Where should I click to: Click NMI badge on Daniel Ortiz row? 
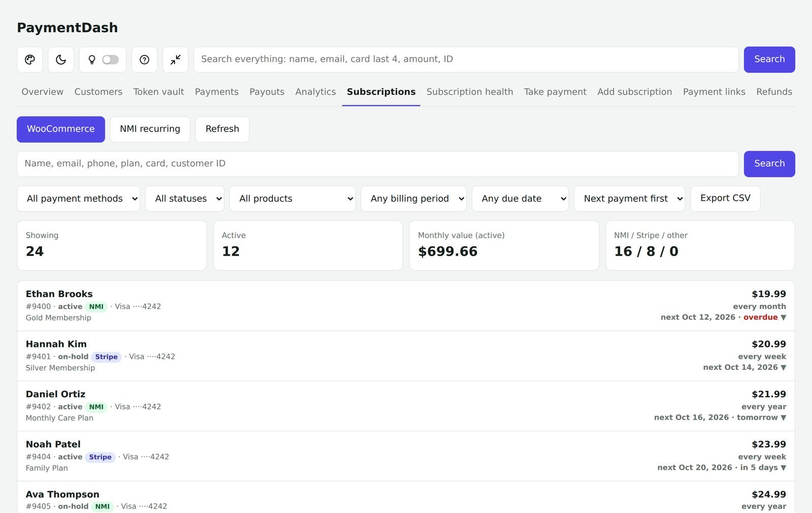tap(96, 407)
